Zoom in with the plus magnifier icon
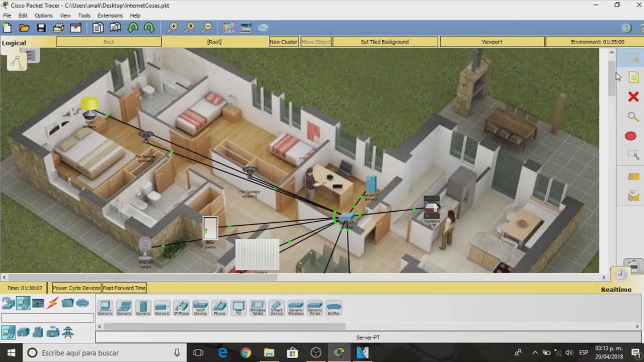The height and width of the screenshot is (362, 644). [x=172, y=28]
